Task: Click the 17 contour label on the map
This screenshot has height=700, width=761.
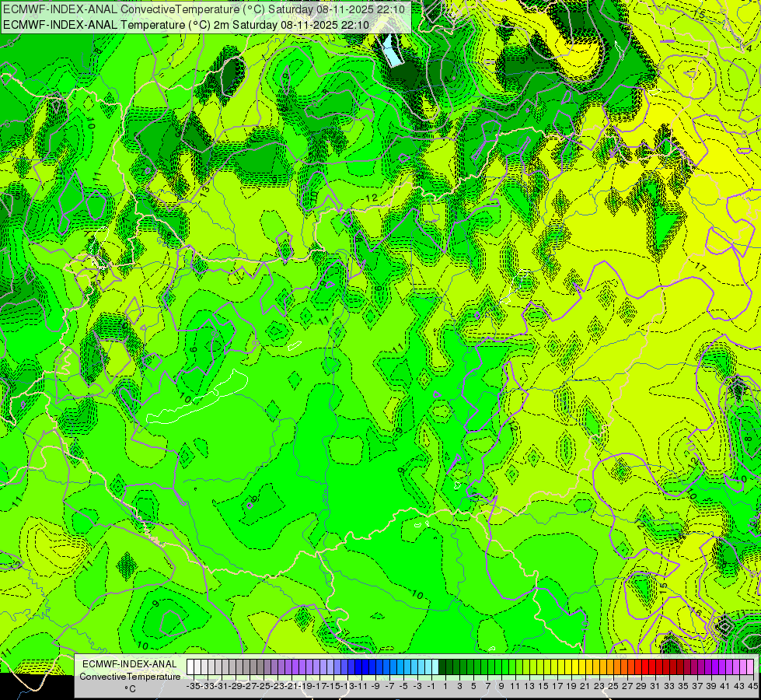Action: click(x=700, y=267)
